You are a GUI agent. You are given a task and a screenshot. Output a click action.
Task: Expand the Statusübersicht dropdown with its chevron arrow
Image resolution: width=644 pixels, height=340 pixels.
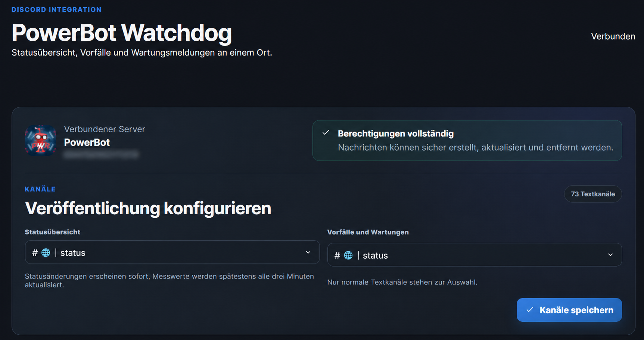[308, 252]
